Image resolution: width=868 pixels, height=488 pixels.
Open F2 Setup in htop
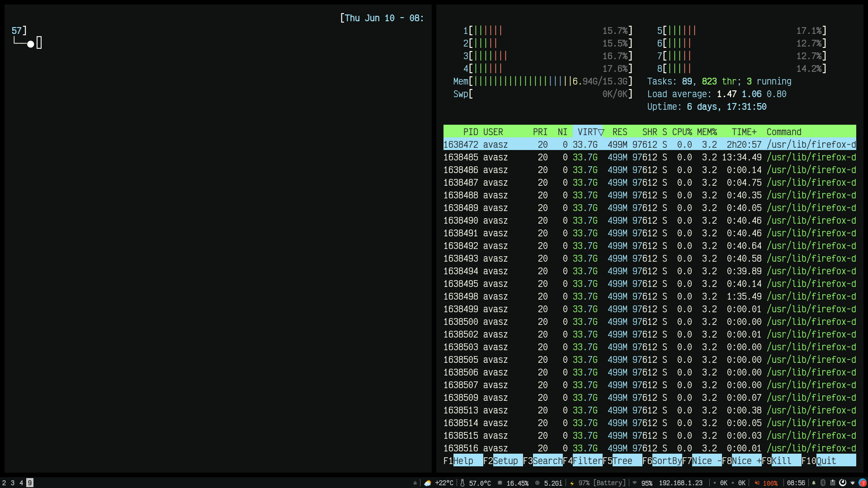(x=503, y=460)
